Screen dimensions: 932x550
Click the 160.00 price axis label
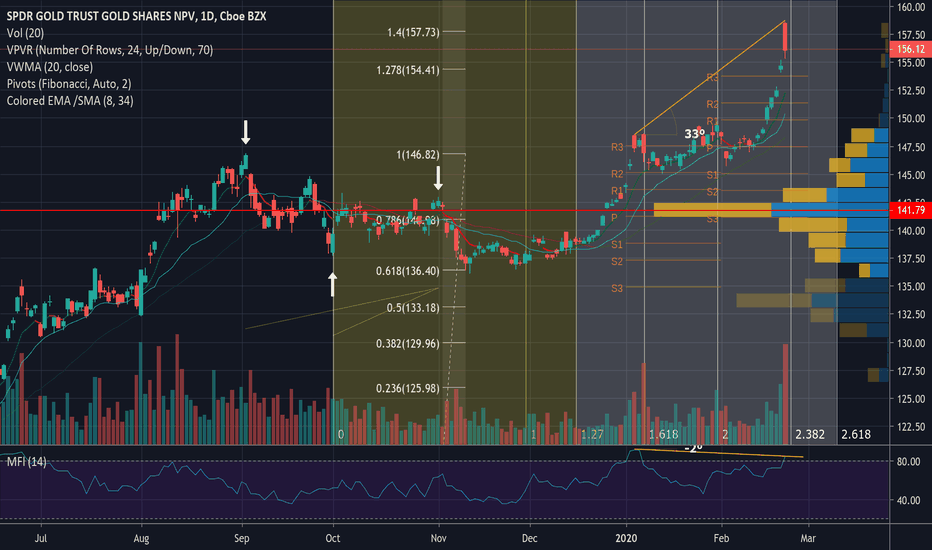911,7
